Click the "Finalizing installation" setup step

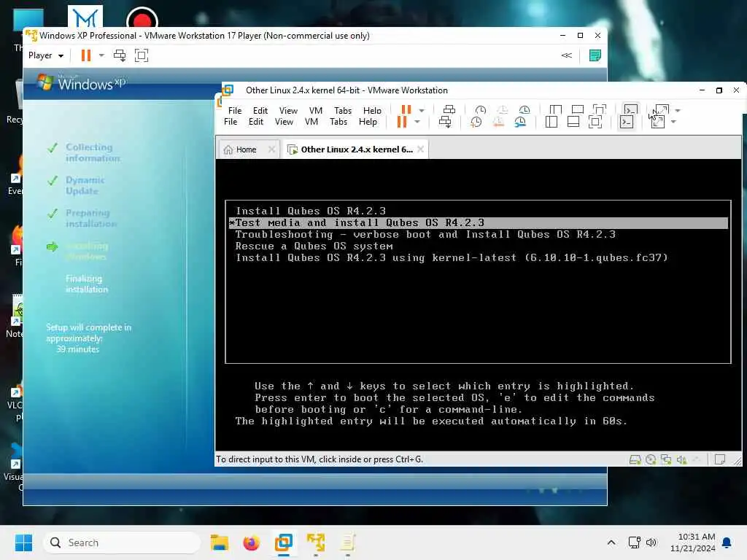[x=87, y=284]
